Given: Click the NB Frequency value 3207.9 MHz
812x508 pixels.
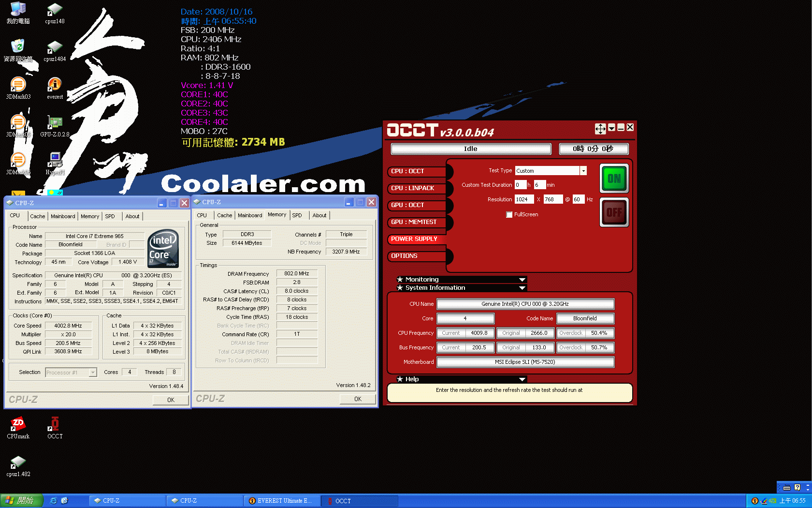Looking at the screenshot, I should pos(346,252).
